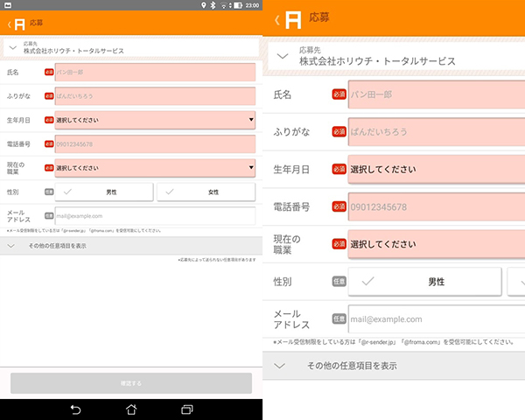Focus mail@example.com field in the enlarged view

(437, 318)
